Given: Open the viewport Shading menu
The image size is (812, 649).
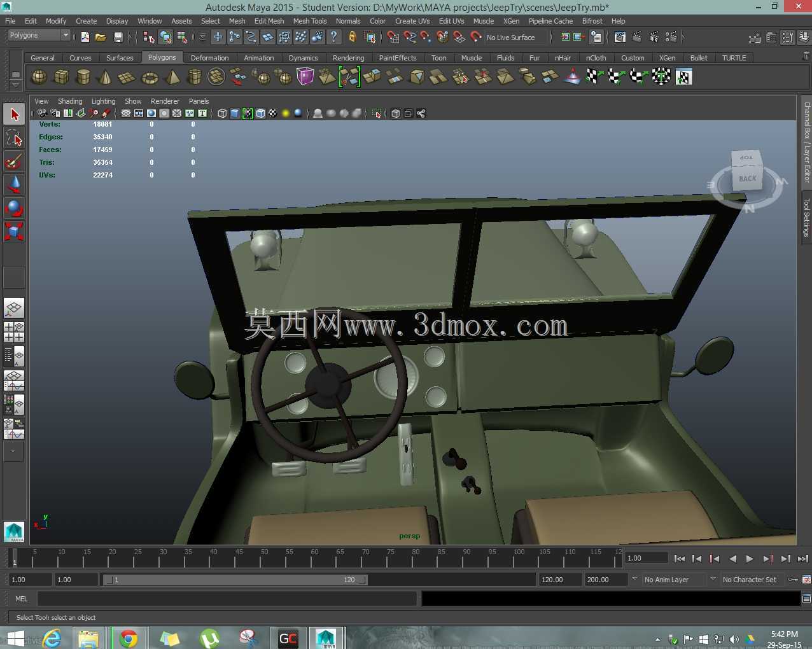Looking at the screenshot, I should click(x=70, y=101).
